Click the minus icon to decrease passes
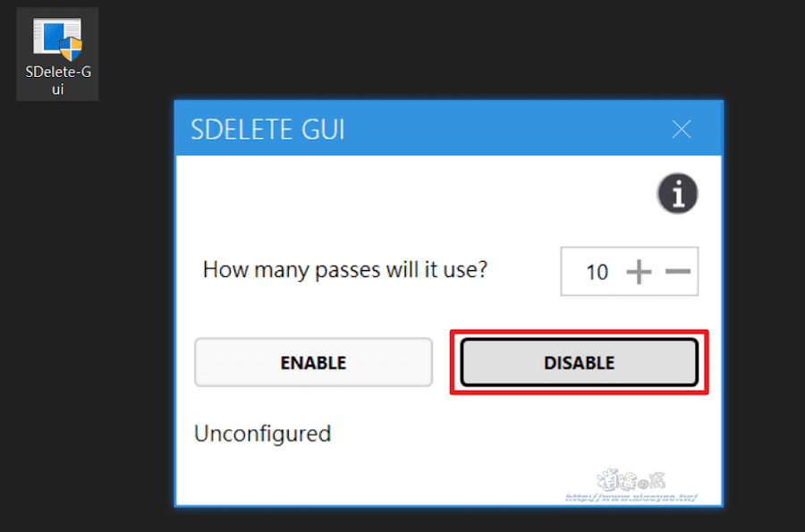The height and width of the screenshot is (532, 805). 677,271
